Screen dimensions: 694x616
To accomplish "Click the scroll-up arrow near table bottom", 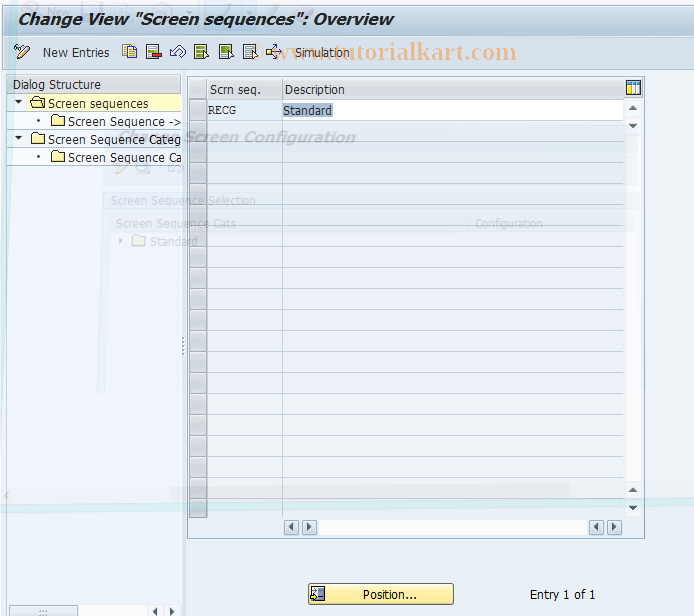I will pos(633,490).
